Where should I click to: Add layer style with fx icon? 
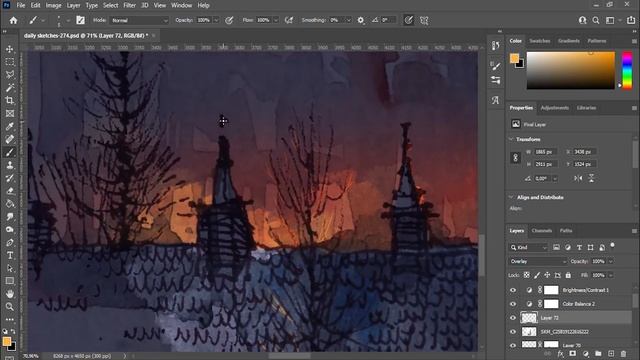pos(560,354)
